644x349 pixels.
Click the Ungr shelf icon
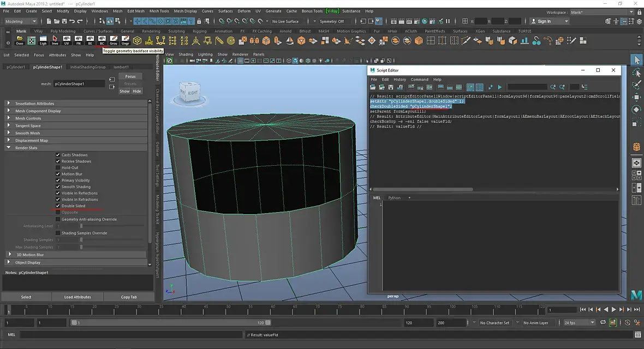point(126,40)
